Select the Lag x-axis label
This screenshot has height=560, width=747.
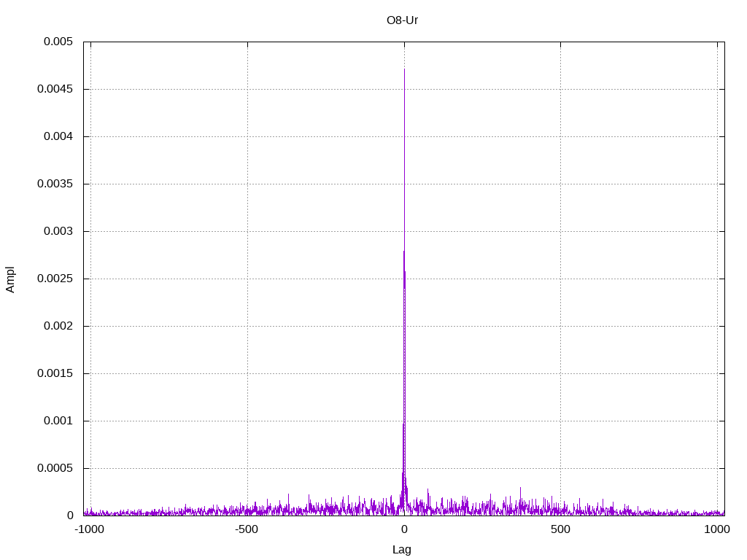[402, 549]
